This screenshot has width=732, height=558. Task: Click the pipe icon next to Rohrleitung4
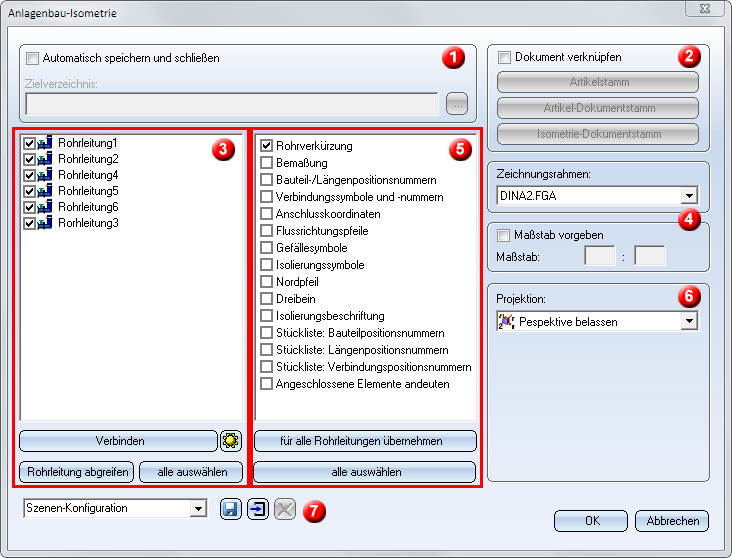tap(45, 175)
